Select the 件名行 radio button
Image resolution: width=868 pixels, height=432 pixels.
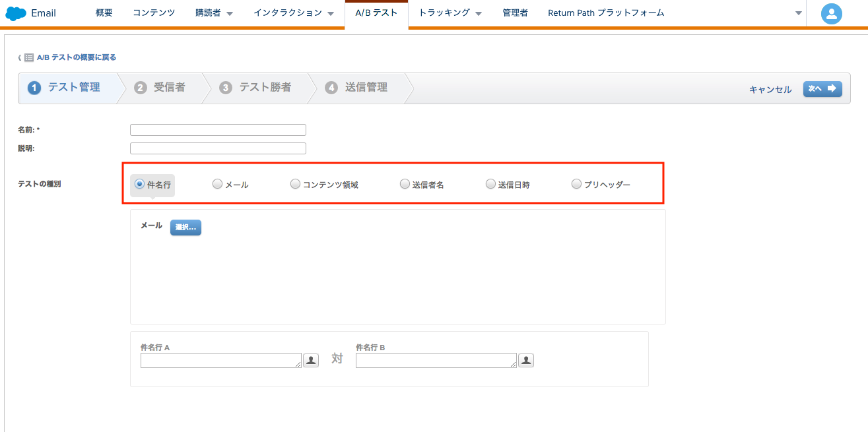(139, 185)
